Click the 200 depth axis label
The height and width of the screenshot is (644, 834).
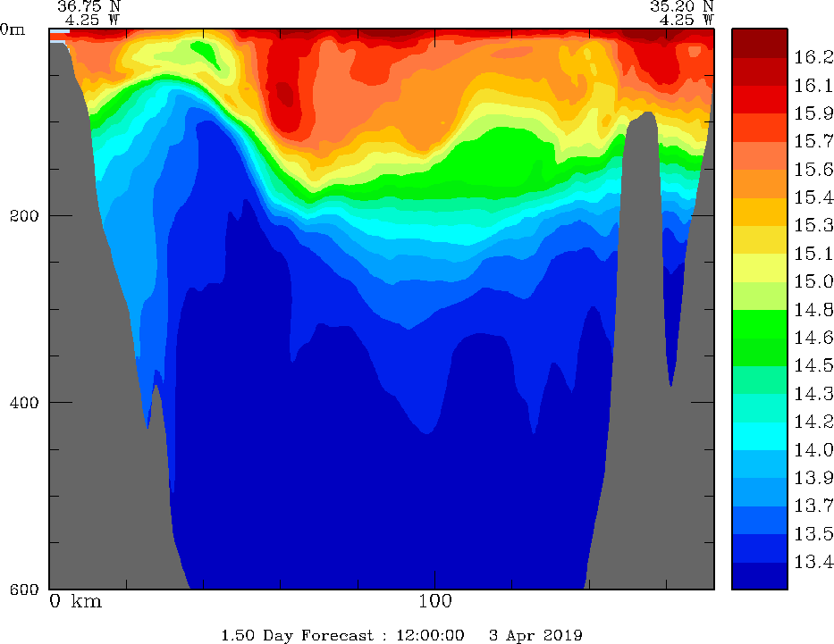24,216
